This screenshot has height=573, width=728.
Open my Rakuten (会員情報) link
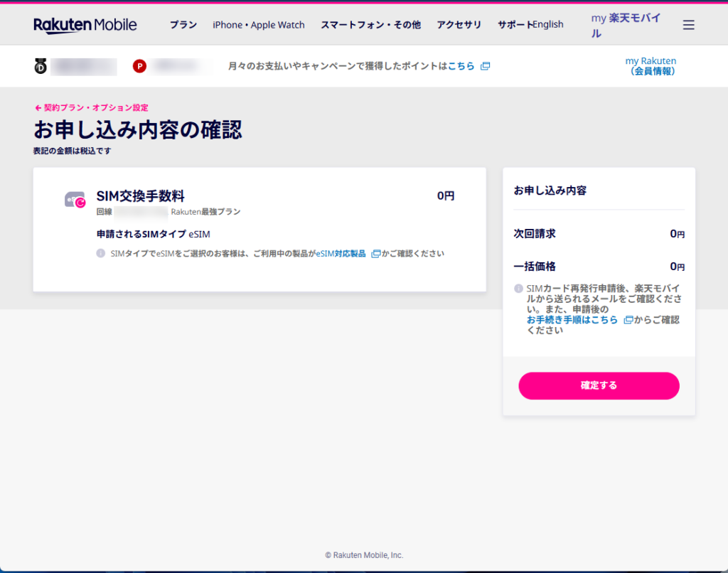(651, 66)
